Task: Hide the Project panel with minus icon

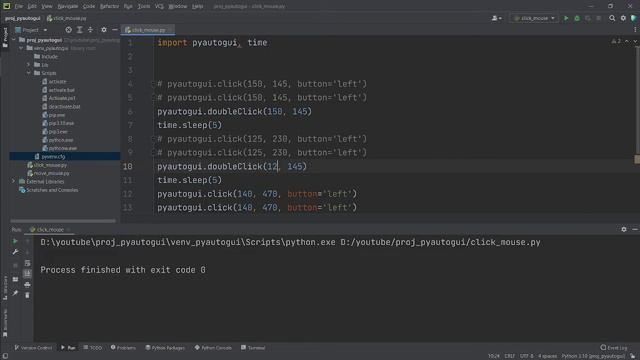Action: (115, 30)
